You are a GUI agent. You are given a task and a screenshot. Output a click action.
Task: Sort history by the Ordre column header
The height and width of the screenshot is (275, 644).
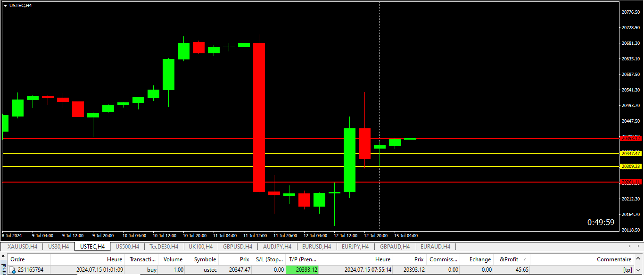pyautogui.click(x=29, y=259)
